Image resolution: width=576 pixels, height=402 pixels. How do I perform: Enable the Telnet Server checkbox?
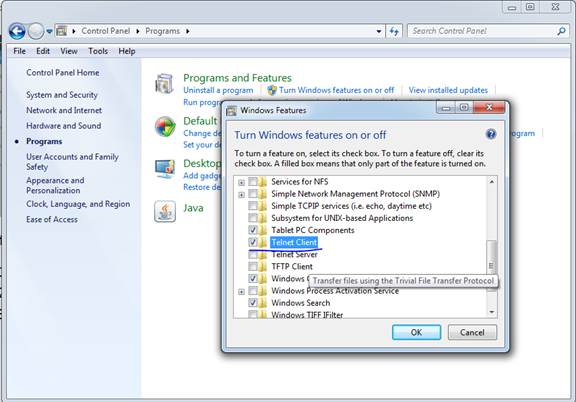tap(253, 255)
